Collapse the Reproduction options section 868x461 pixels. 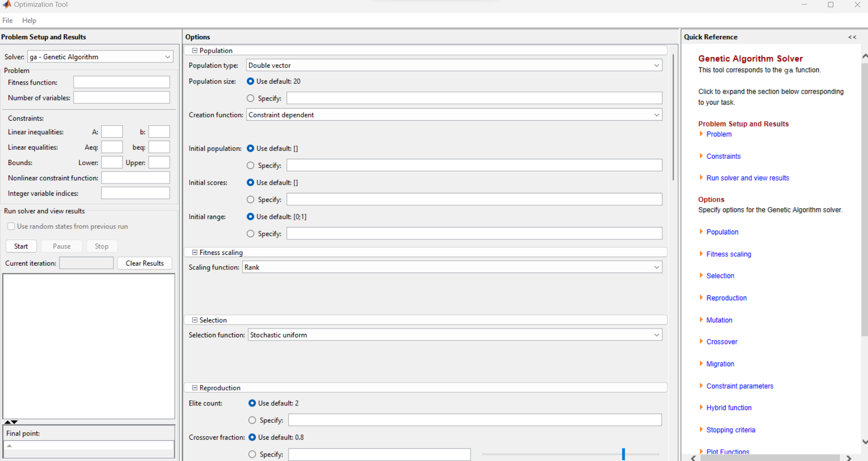coord(194,387)
